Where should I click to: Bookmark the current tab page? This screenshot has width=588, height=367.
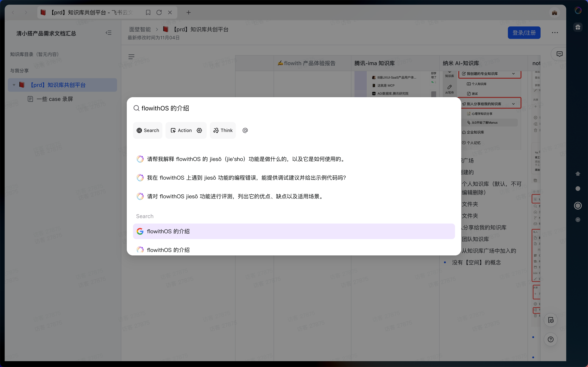coord(148,12)
